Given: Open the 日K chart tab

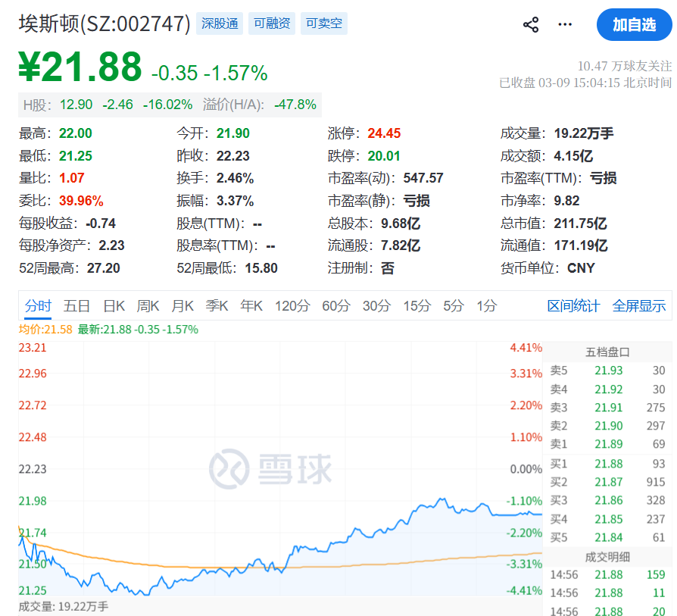Looking at the screenshot, I should (114, 306).
